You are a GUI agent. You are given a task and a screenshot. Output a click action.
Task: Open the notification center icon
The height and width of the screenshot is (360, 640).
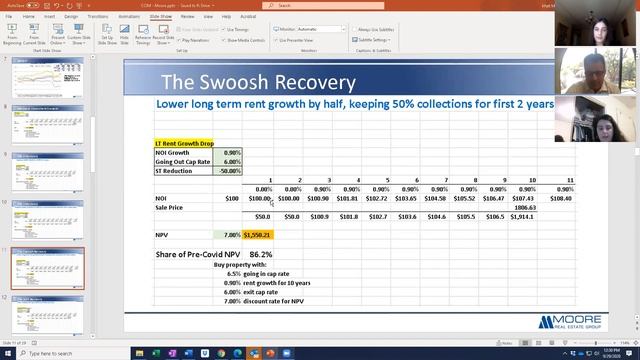(629, 353)
